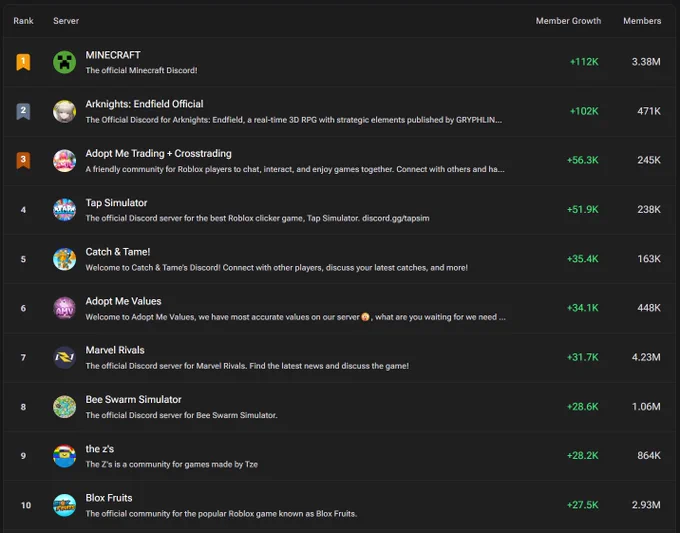Sort by the Members column header
Image resolution: width=680 pixels, height=533 pixels.
point(642,21)
